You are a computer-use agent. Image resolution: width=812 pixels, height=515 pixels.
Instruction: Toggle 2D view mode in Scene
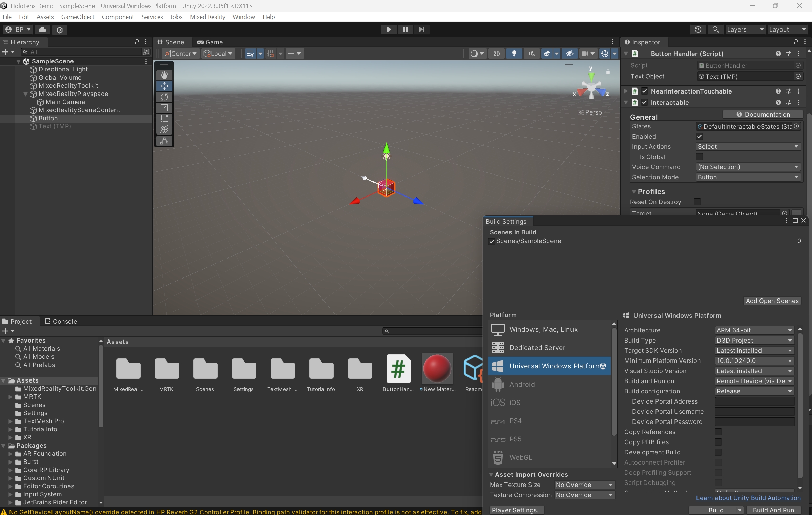click(x=496, y=54)
